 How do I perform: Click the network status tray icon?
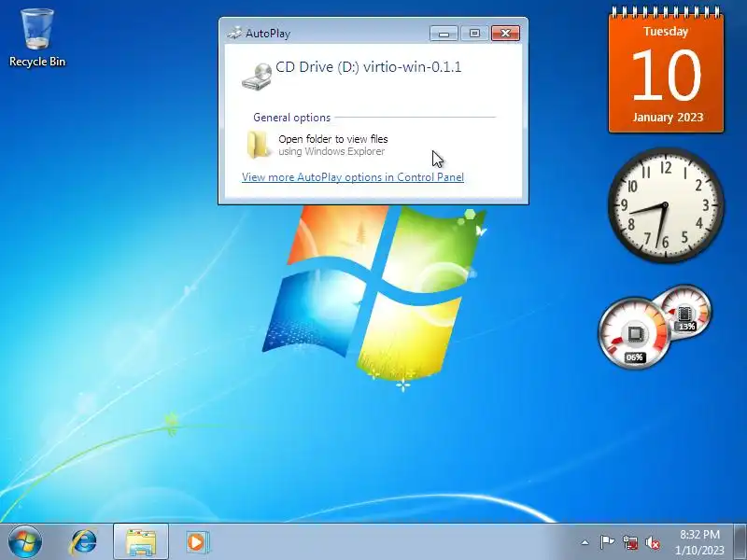pyautogui.click(x=630, y=542)
